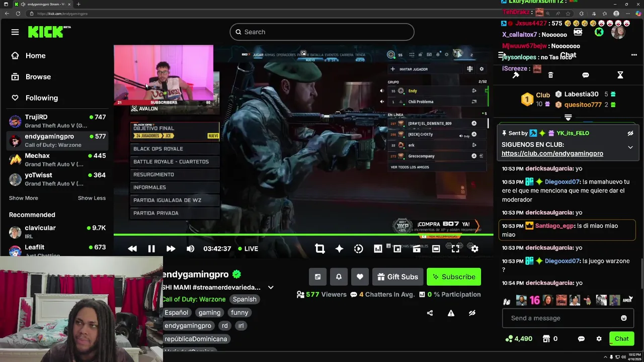Toggle fullscreen in the video player

coord(455,249)
